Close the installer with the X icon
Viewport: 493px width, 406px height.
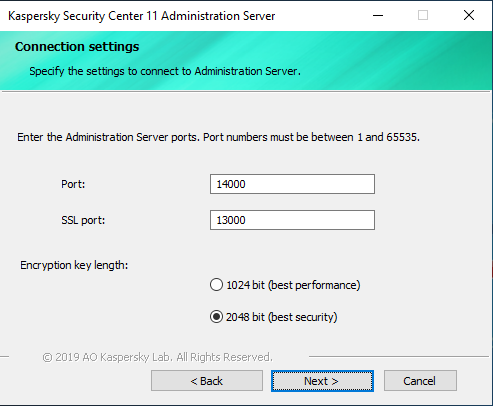(469, 15)
